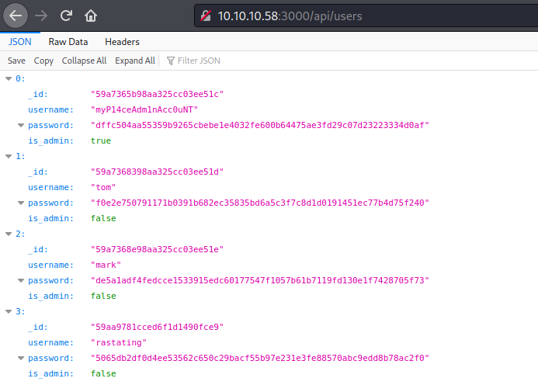The image size is (538, 392).
Task: Collapse All JSON nodes
Action: (x=84, y=61)
